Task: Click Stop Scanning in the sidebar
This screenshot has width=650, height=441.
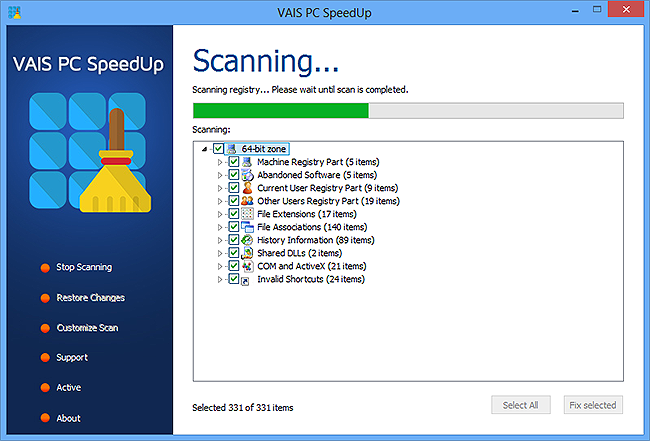Action: pyautogui.click(x=84, y=267)
